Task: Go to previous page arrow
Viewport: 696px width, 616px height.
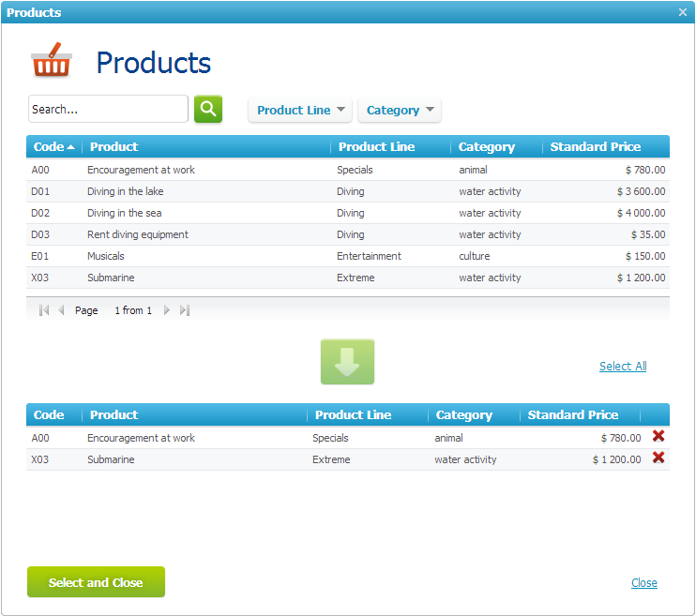Action: click(x=61, y=310)
